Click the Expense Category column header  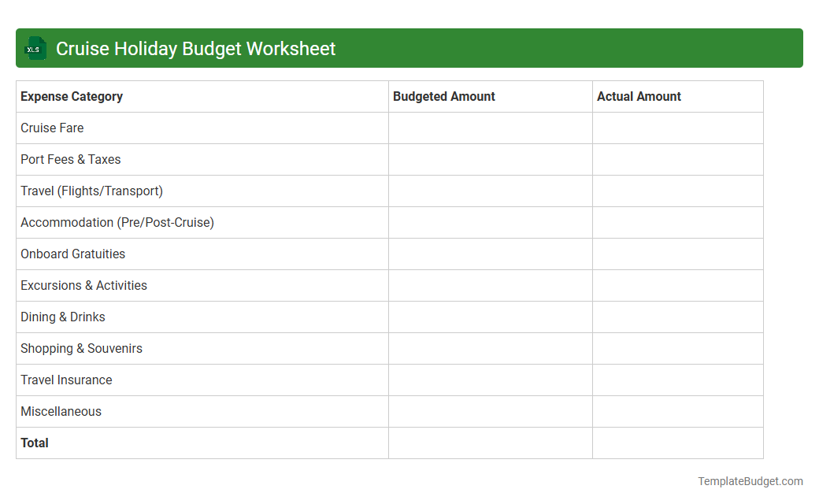[71, 96]
